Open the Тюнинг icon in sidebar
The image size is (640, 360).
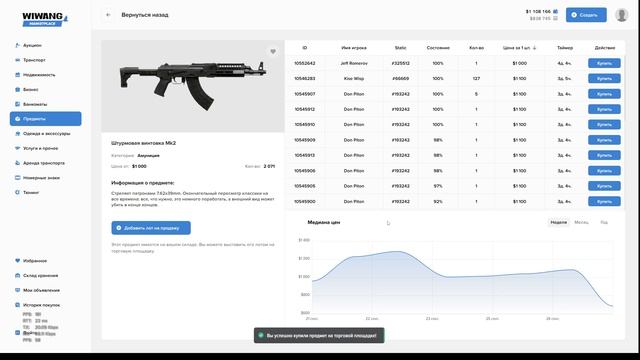tap(17, 192)
